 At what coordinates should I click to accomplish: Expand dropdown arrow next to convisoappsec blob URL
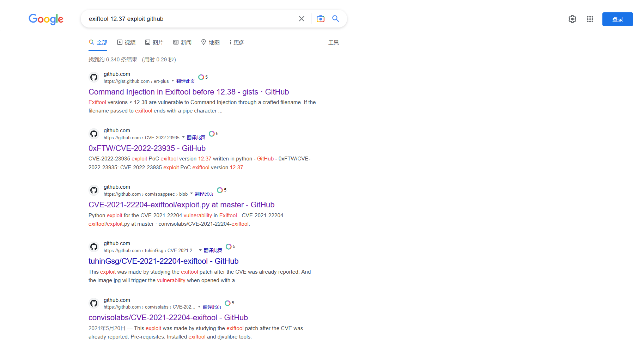192,194
